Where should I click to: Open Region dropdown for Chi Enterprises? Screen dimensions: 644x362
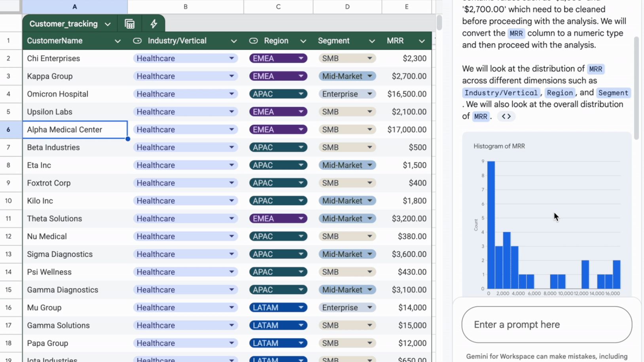point(301,59)
